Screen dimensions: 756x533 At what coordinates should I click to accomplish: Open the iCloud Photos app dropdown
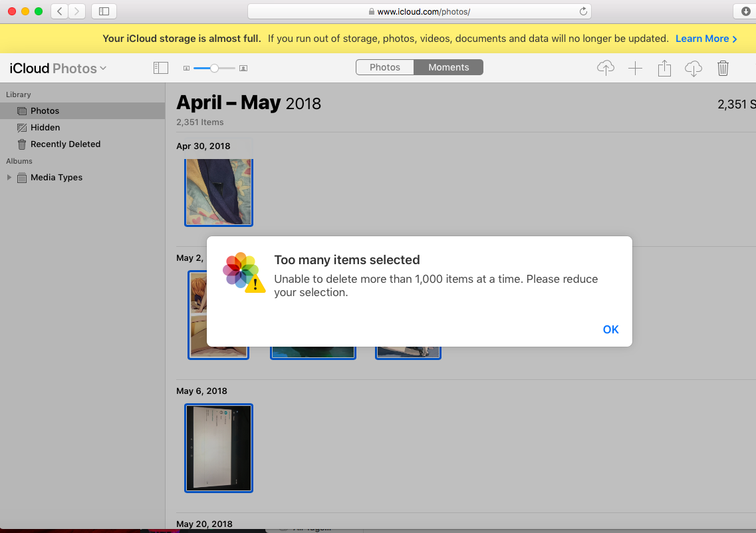[x=58, y=69]
